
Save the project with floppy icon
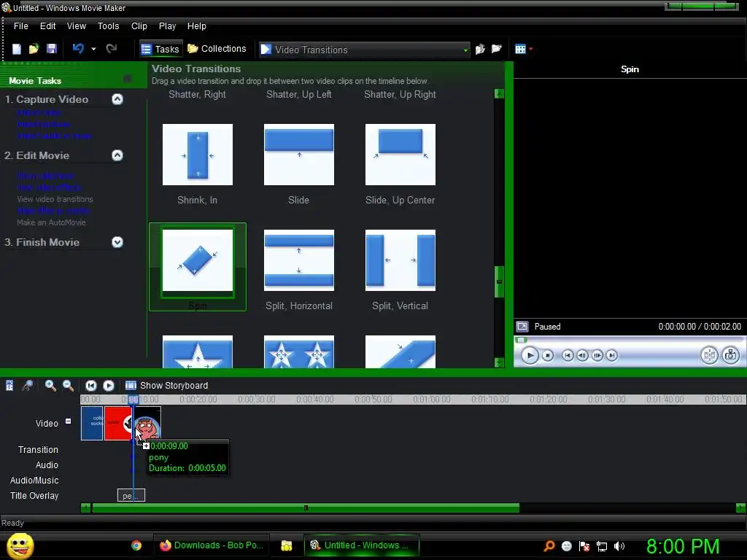[52, 49]
